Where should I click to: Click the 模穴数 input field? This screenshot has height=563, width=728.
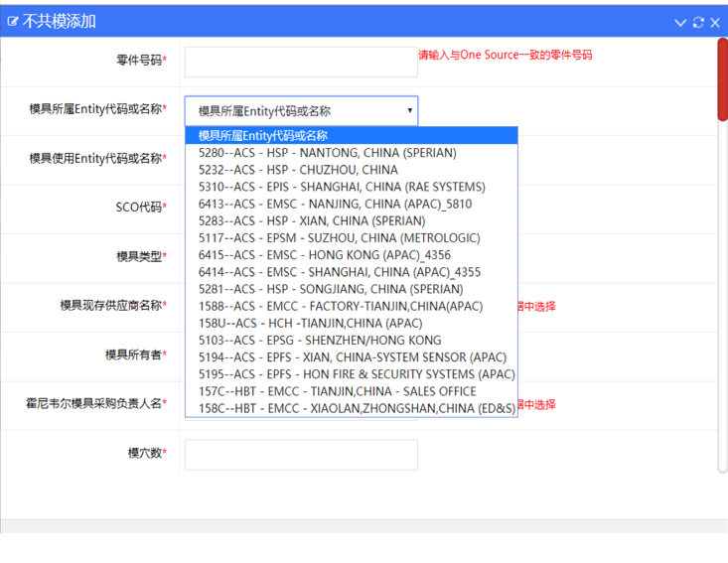301,454
